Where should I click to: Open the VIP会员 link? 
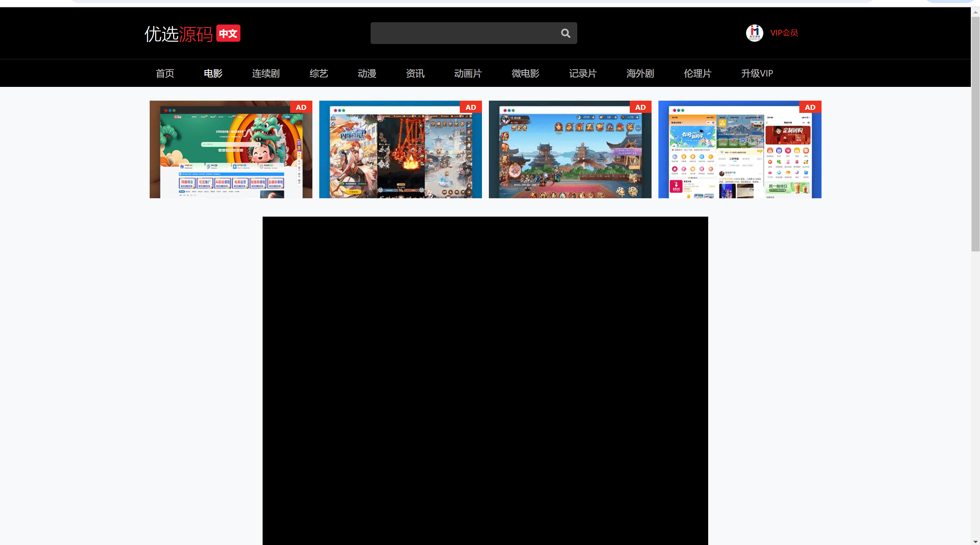784,33
